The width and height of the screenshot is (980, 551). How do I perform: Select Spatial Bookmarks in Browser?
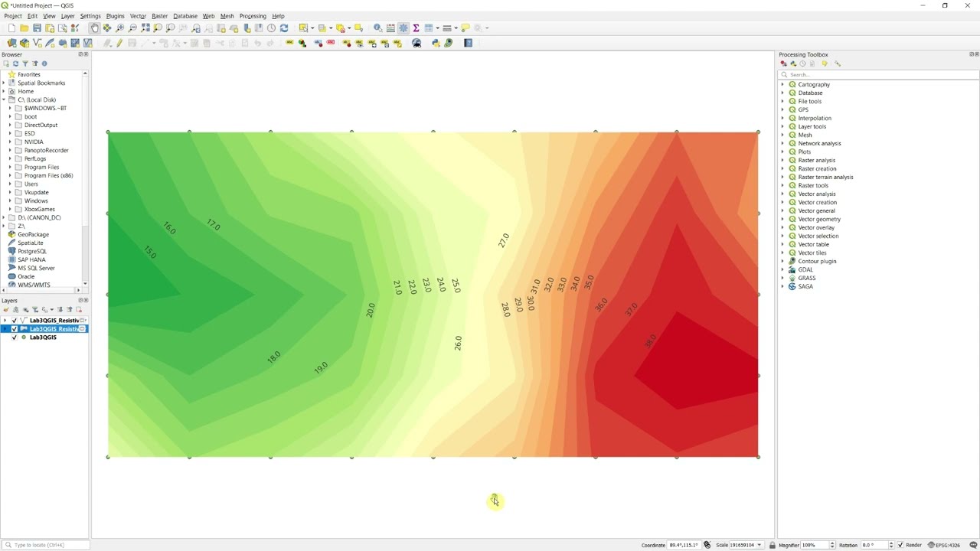point(41,83)
